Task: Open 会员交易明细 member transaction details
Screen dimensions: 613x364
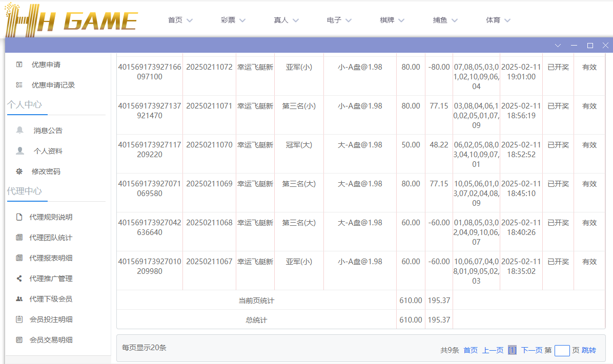Action: (50, 339)
